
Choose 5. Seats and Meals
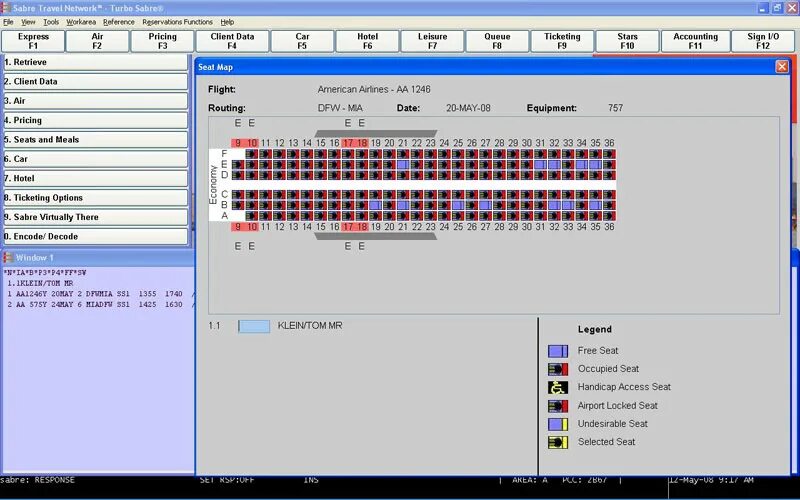pos(96,140)
